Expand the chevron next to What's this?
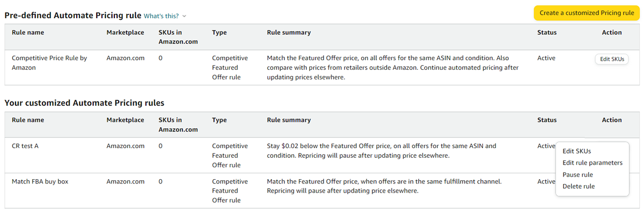This screenshot has width=644, height=221. point(185,16)
